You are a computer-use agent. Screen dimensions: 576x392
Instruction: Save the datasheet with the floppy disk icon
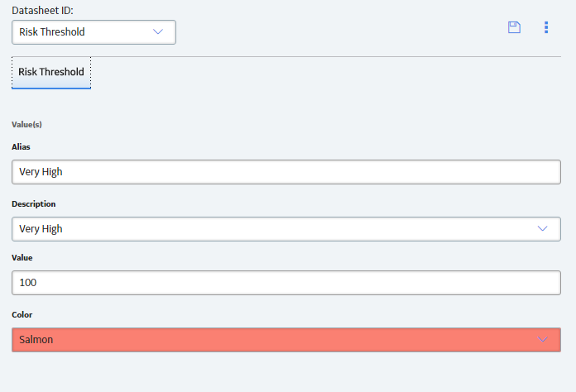[x=514, y=27]
